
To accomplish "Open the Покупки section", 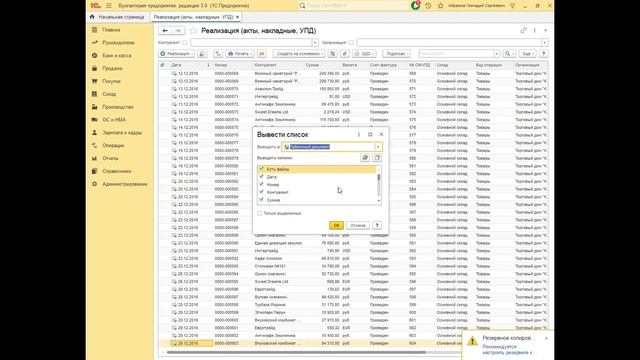I will pyautogui.click(x=111, y=81).
